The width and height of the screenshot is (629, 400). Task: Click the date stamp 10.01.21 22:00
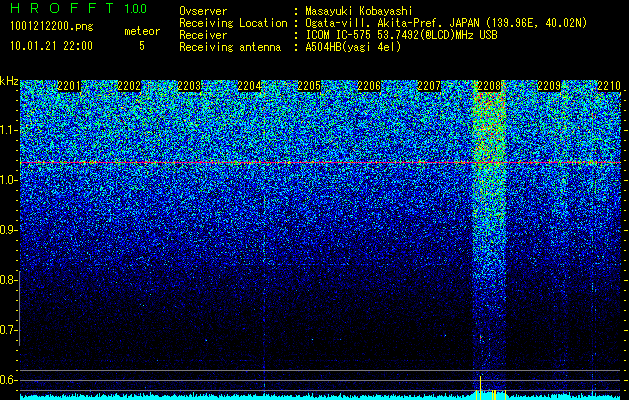pyautogui.click(x=51, y=46)
